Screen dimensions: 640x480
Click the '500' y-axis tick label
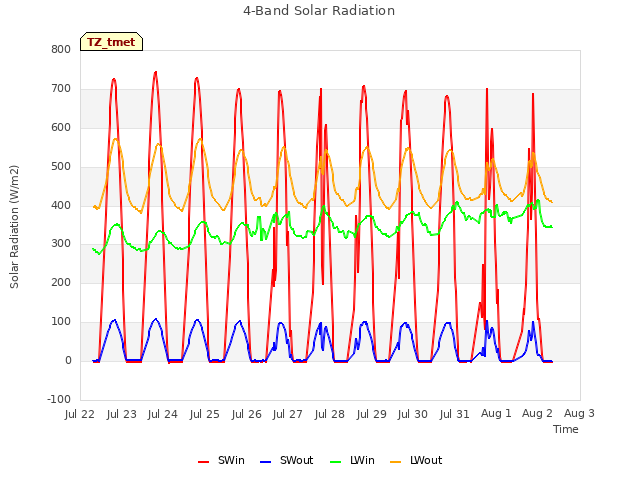click(61, 167)
